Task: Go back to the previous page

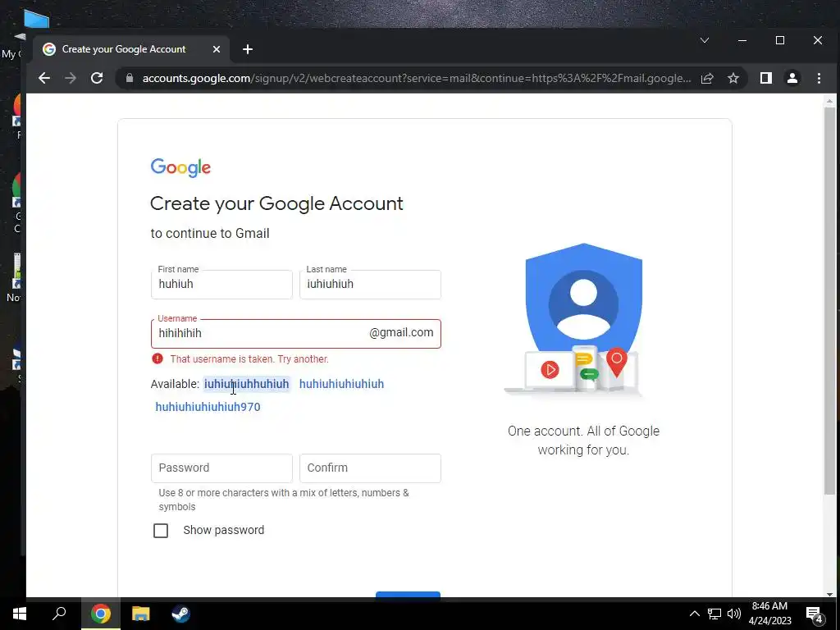Action: (x=44, y=78)
